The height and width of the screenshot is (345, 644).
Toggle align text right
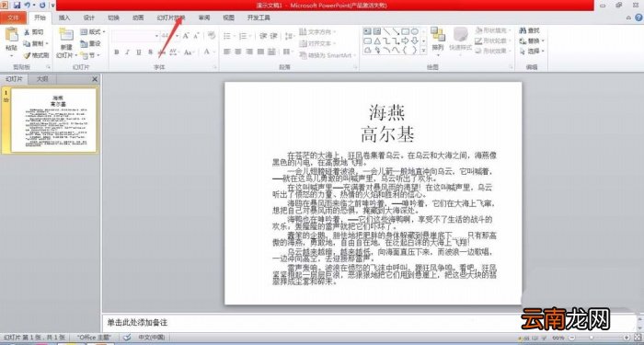[x=249, y=52]
